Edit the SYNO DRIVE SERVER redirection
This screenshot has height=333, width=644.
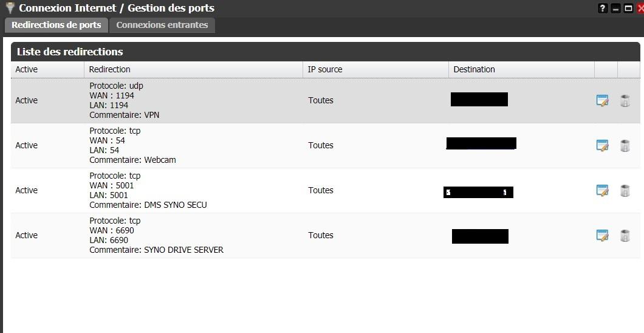602,236
